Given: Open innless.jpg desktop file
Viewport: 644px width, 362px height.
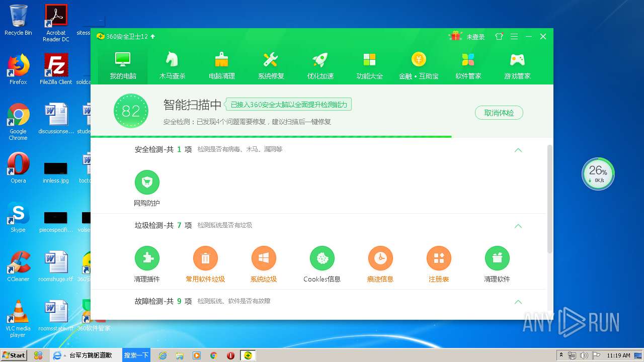Looking at the screenshot, I should point(56,172).
